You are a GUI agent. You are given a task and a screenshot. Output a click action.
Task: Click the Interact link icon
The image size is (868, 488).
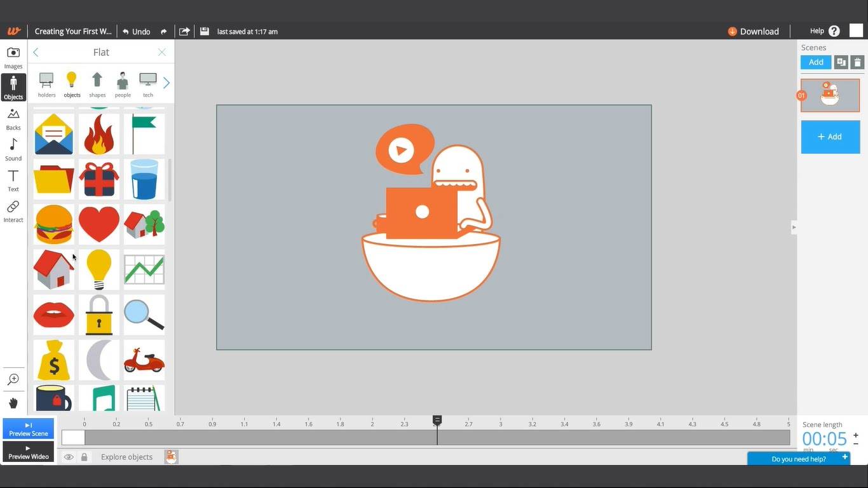point(13,211)
